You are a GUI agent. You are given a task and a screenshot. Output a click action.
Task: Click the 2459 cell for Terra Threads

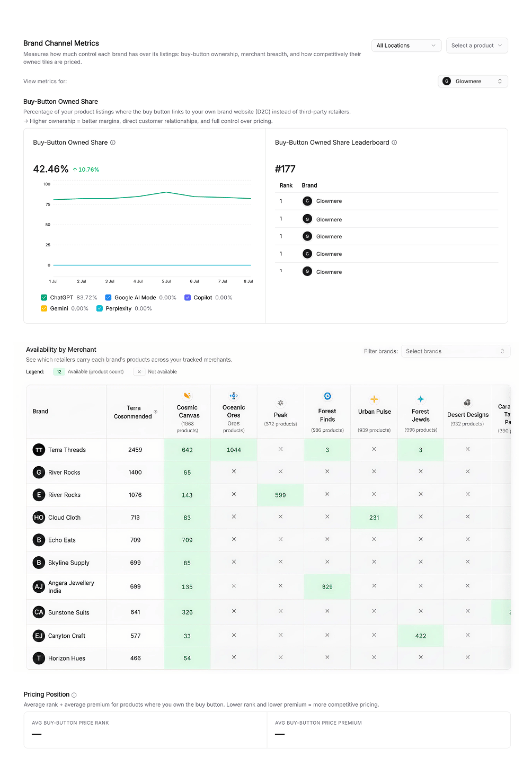(x=135, y=450)
